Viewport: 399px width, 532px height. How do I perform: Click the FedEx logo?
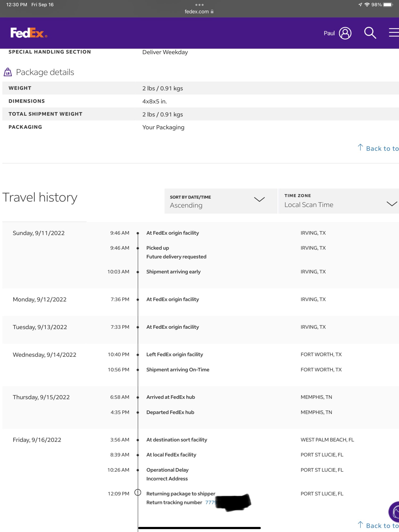click(x=29, y=33)
